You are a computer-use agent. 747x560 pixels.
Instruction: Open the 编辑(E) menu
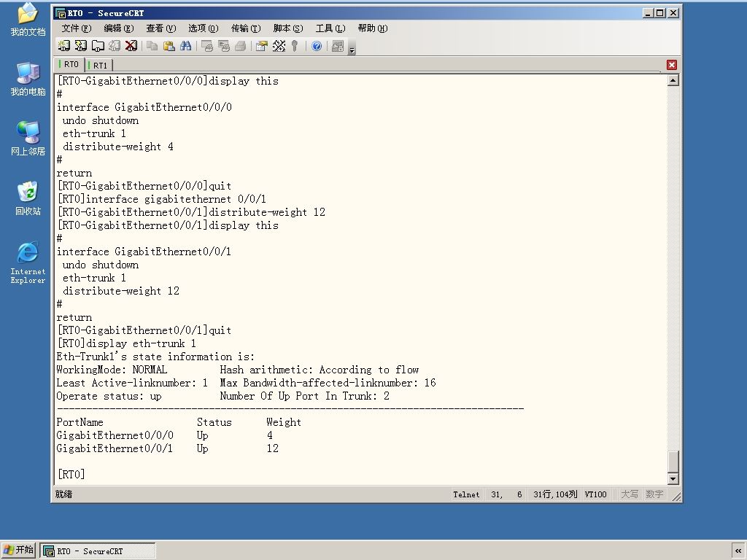pyautogui.click(x=119, y=28)
